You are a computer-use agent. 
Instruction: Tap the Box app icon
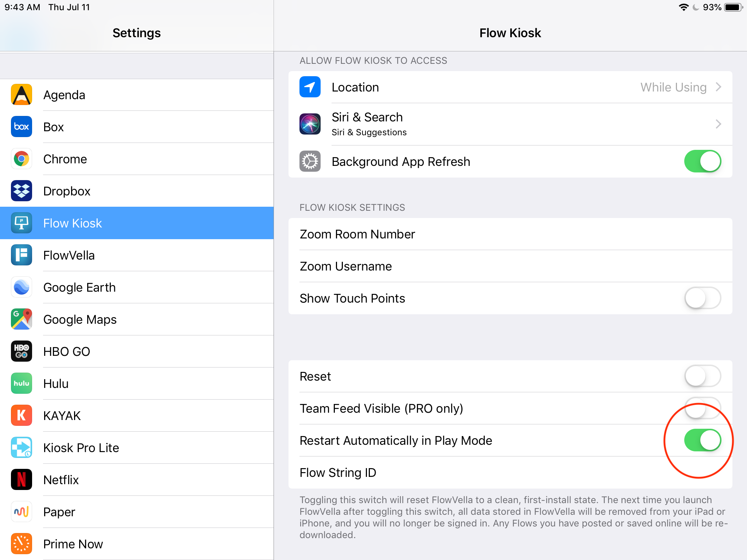pos(22,127)
